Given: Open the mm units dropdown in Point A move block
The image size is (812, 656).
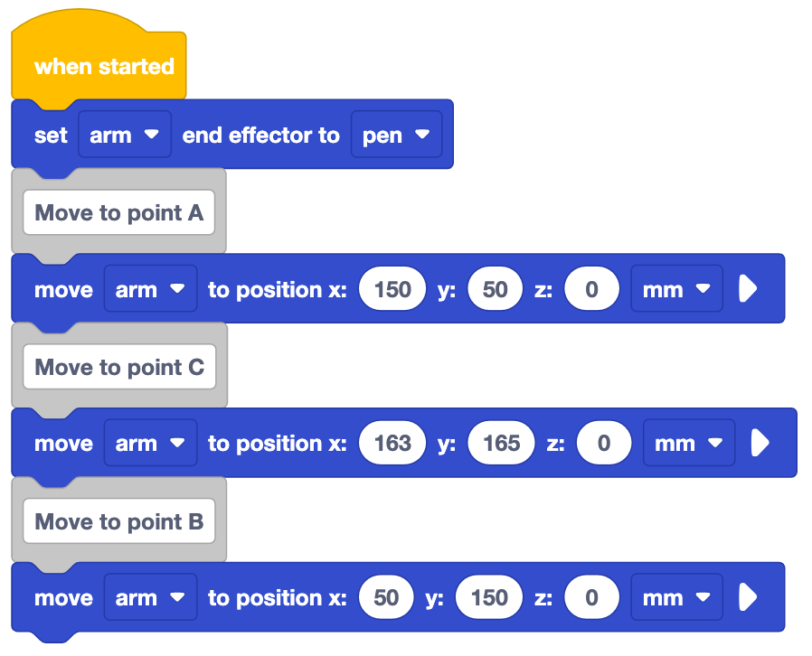Looking at the screenshot, I should pyautogui.click(x=676, y=288).
